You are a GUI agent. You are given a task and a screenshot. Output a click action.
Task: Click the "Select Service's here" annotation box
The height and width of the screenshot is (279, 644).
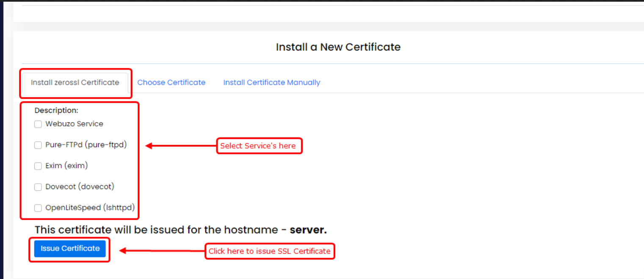[259, 146]
